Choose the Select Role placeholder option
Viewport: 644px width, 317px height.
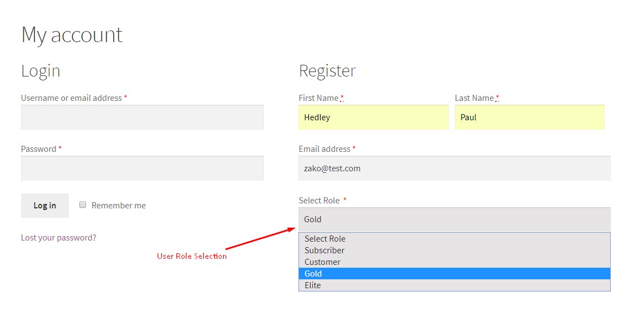[454, 239]
